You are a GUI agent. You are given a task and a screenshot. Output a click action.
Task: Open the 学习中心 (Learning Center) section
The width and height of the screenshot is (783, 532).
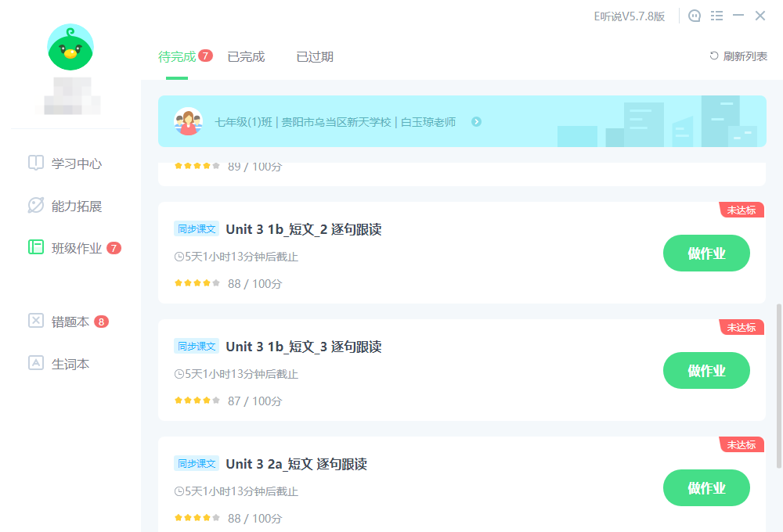click(x=59, y=163)
